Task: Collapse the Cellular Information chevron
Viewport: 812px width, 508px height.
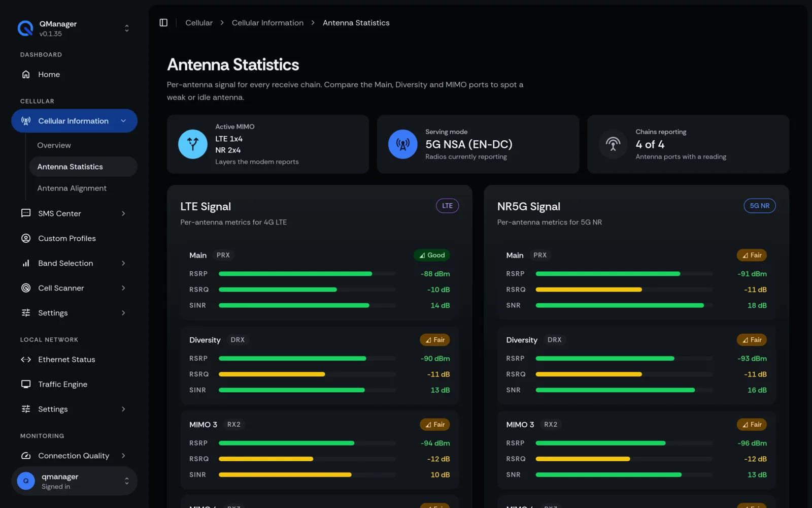Action: click(123, 121)
